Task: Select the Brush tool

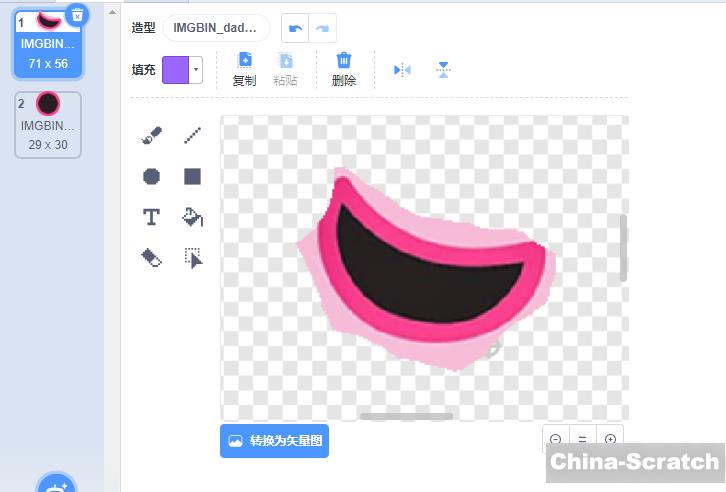Action: click(x=151, y=136)
